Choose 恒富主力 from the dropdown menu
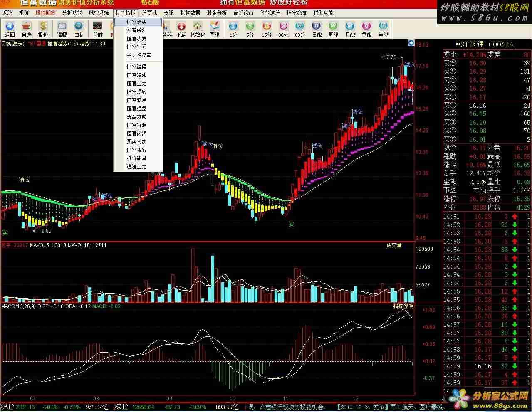The width and height of the screenshot is (532, 412). pos(138,84)
